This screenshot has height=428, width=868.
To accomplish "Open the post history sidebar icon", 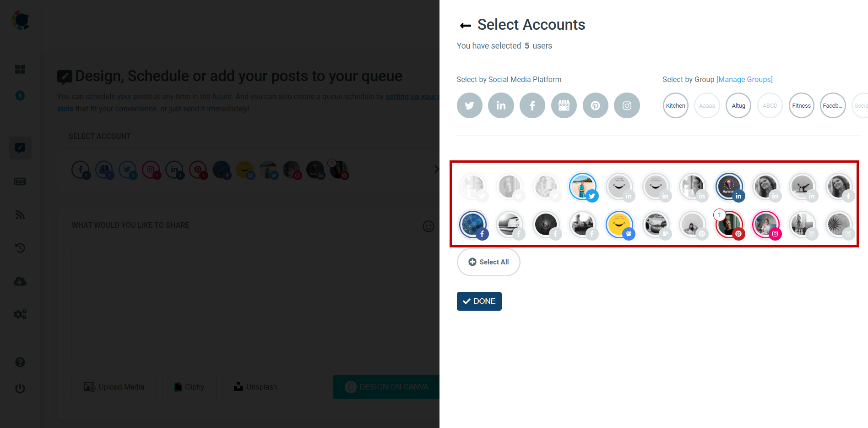I will (20, 248).
